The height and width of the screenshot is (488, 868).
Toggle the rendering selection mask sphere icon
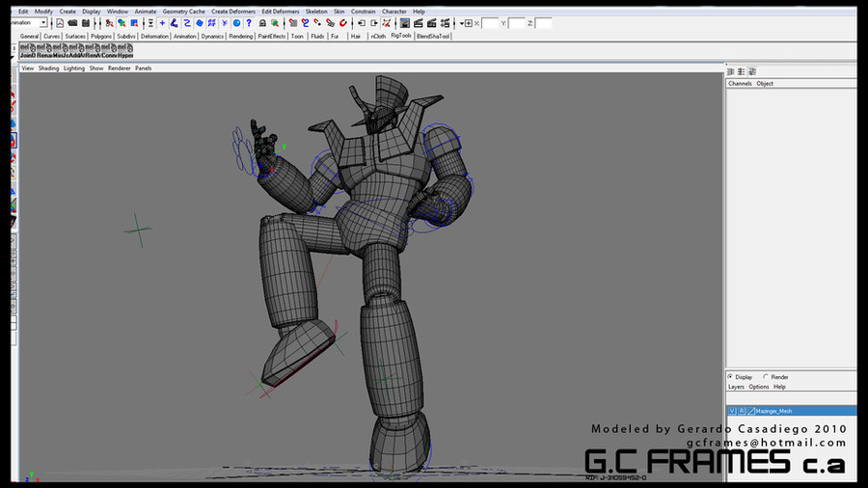(x=236, y=23)
